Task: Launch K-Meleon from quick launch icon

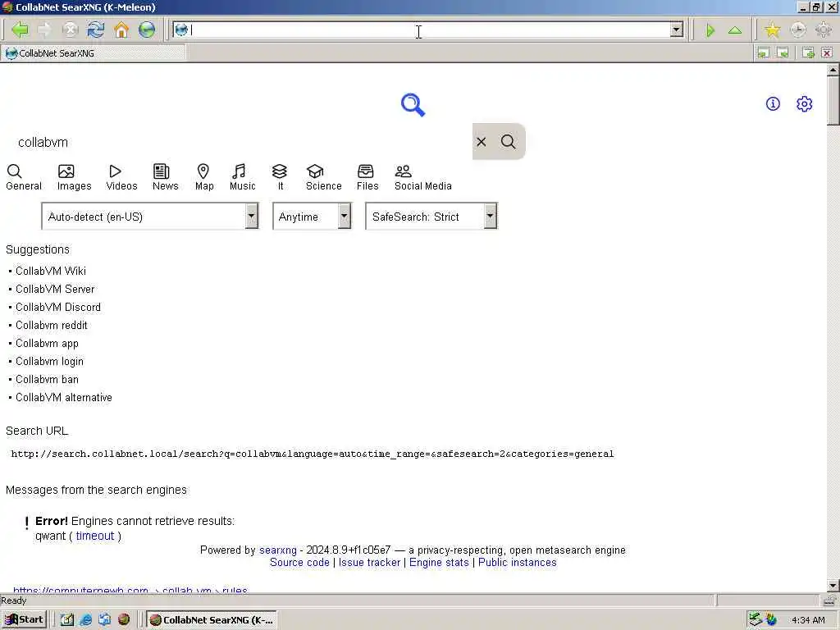Action: (x=124, y=620)
